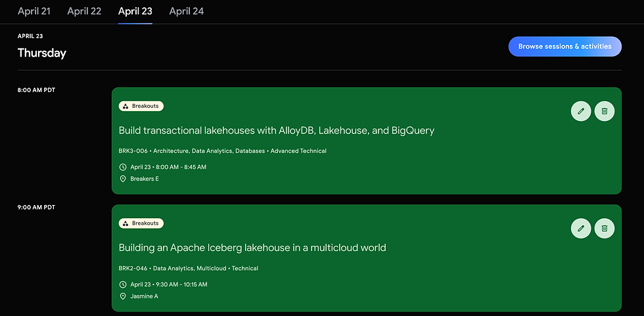Click the BRK2-046 session tags line
The image size is (644, 316).
click(x=189, y=269)
